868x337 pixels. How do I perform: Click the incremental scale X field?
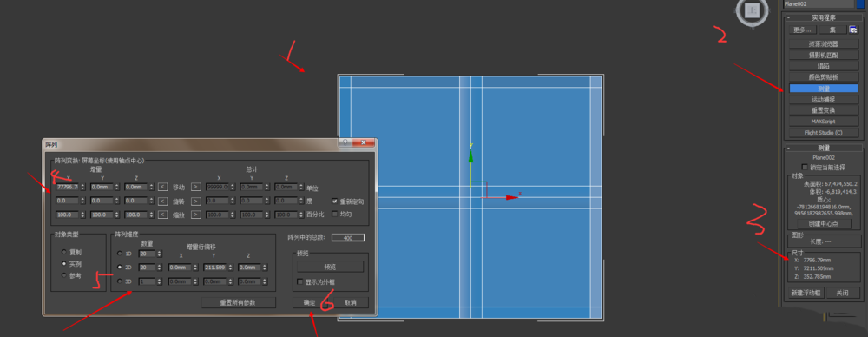pyautogui.click(x=68, y=215)
